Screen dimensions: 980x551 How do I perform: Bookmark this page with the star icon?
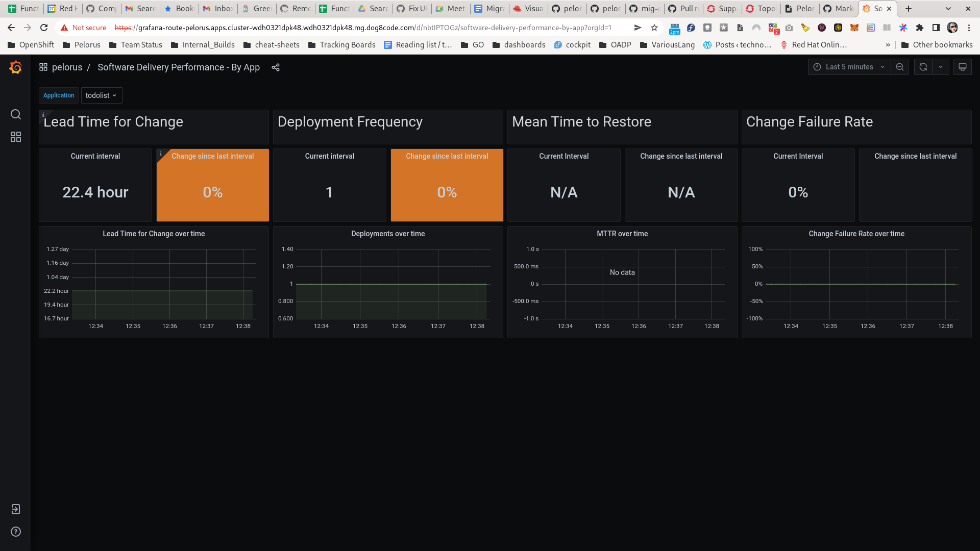click(x=654, y=28)
